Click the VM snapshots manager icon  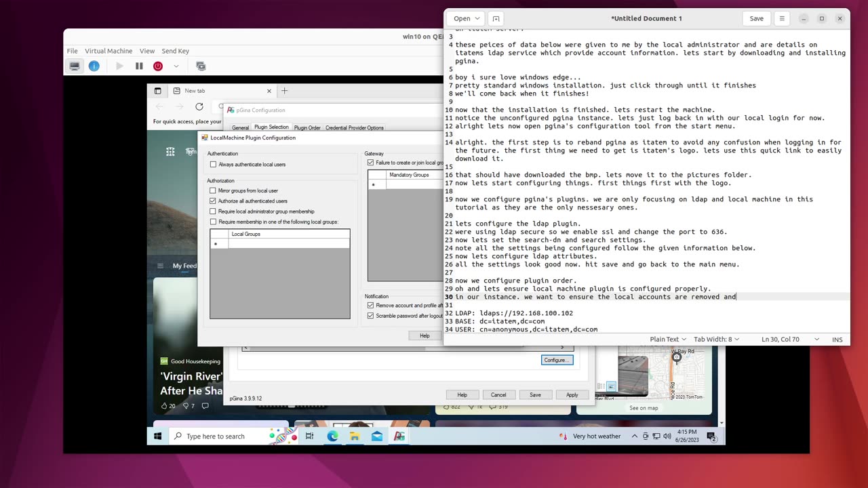click(201, 66)
